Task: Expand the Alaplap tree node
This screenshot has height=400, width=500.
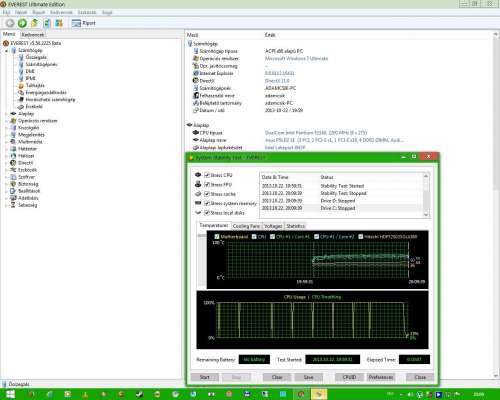Action: pos(6,114)
